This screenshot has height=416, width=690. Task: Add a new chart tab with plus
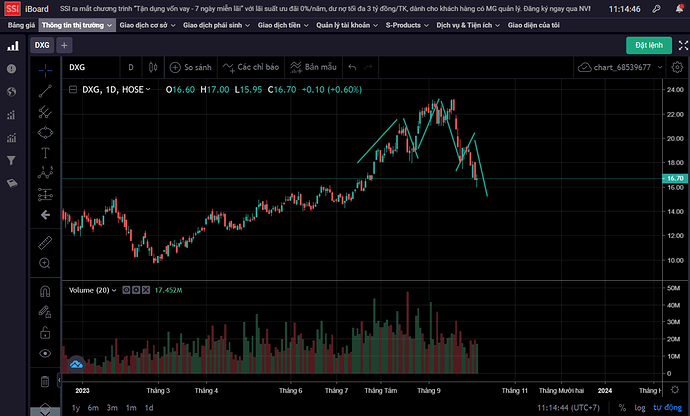(64, 45)
